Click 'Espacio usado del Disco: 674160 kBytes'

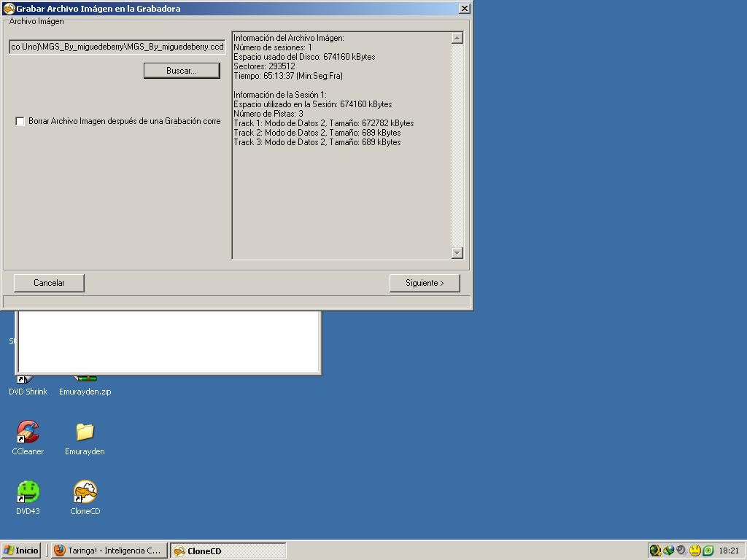[x=304, y=57]
